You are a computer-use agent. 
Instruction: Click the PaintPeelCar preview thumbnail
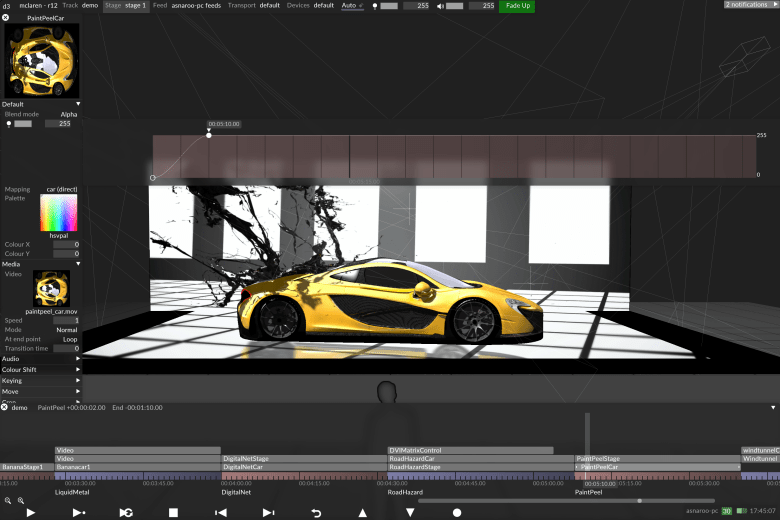(41, 60)
